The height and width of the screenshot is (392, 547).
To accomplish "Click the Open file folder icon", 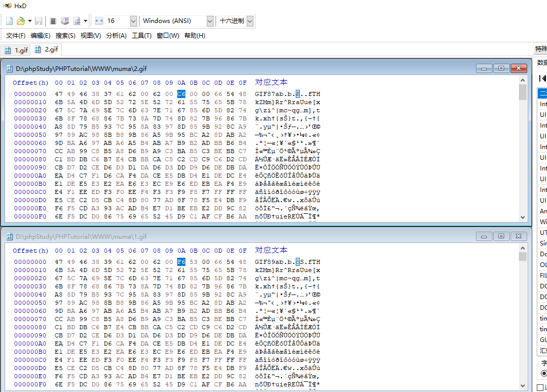I will point(21,21).
